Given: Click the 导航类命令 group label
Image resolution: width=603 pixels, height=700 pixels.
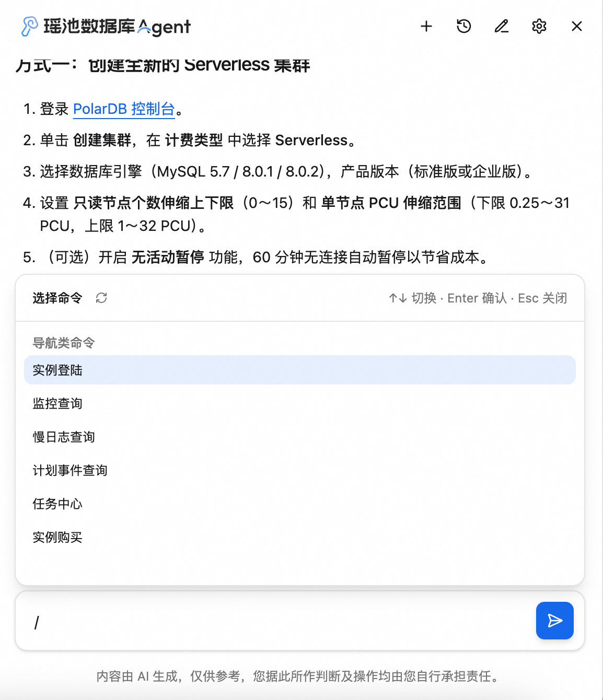Looking at the screenshot, I should coord(64,343).
